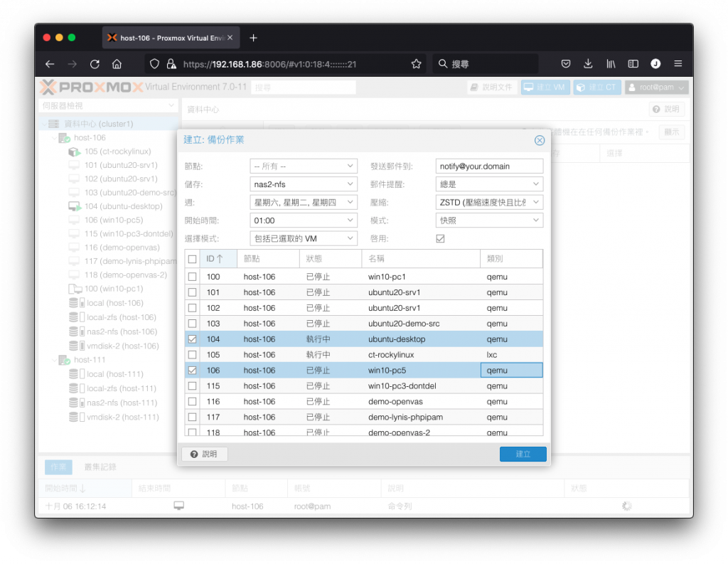Viewport: 728px width, 564px height.
Task: Open dialog 說明 help button
Action: coord(204,454)
